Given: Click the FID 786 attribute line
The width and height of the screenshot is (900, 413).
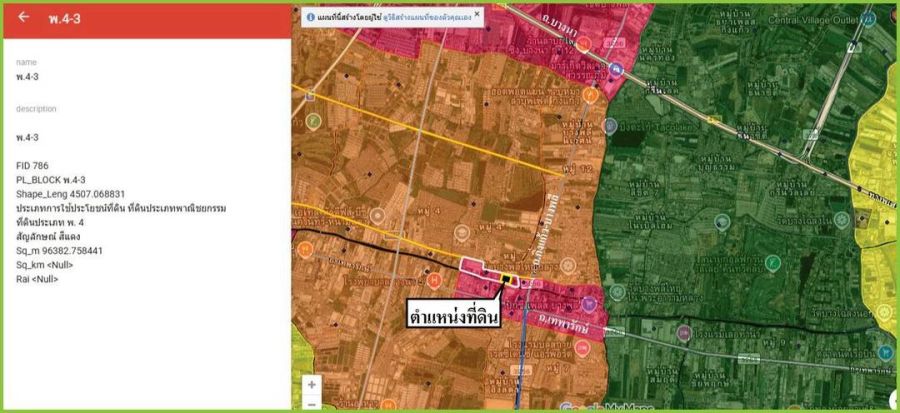Looking at the screenshot, I should click(32, 166).
